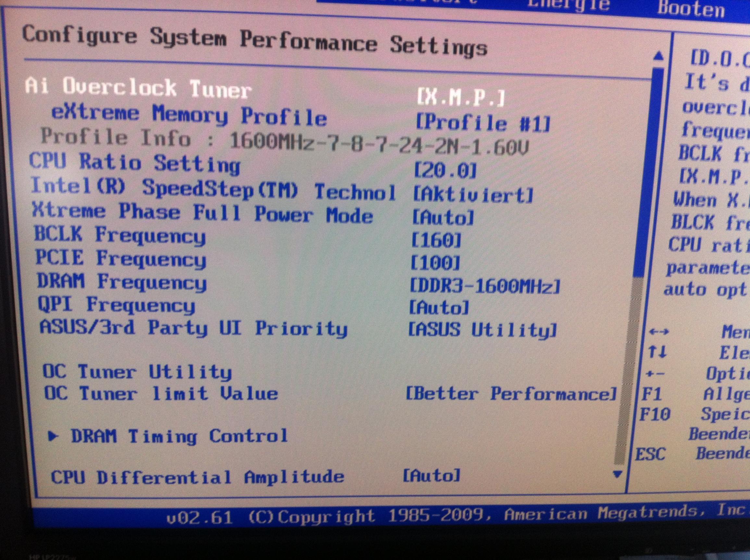The image size is (750, 560).
Task: Switch to the Energie tab
Action: (x=568, y=5)
